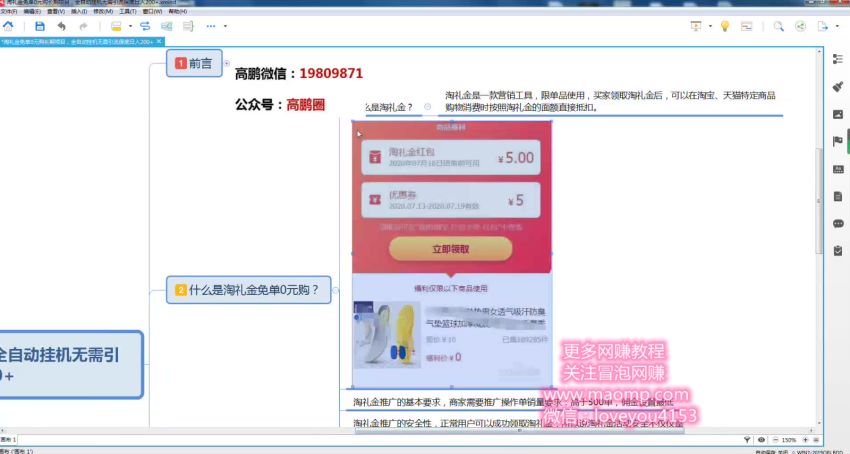Image resolution: width=850 pixels, height=454 pixels.
Task: Expand the dropdown arrow next to the ellipsis
Action: pos(225,26)
